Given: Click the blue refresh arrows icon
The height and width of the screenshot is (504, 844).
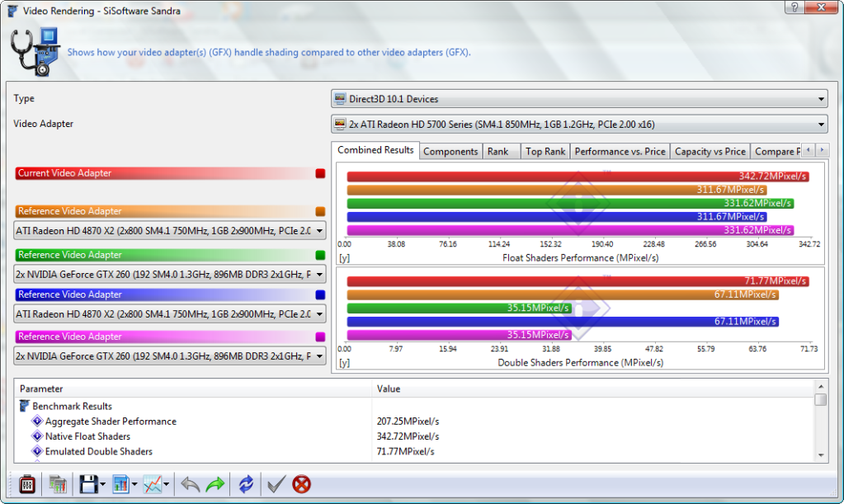Looking at the screenshot, I should [246, 484].
